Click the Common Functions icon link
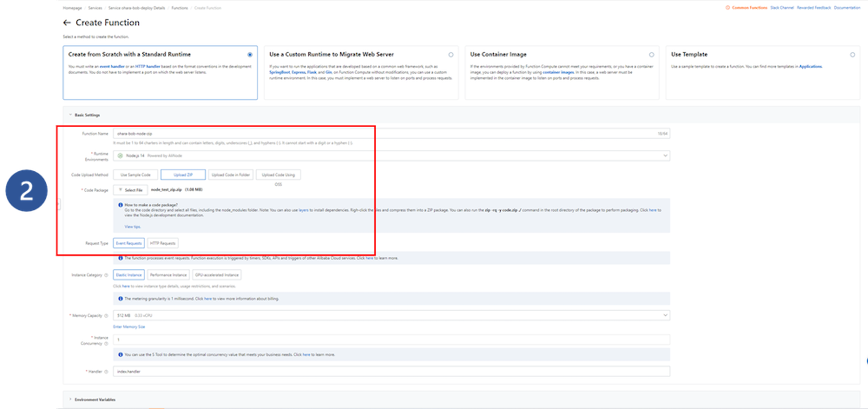Viewport: 868px width, 409px height. click(x=727, y=7)
